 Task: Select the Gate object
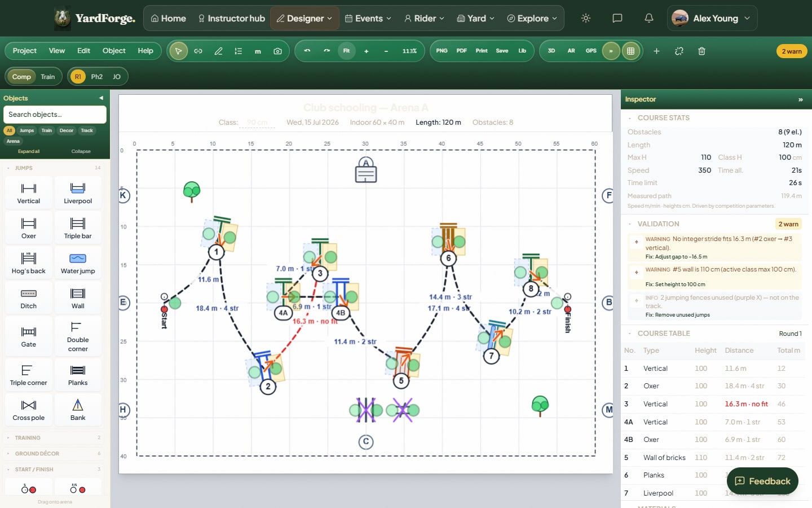coord(29,336)
